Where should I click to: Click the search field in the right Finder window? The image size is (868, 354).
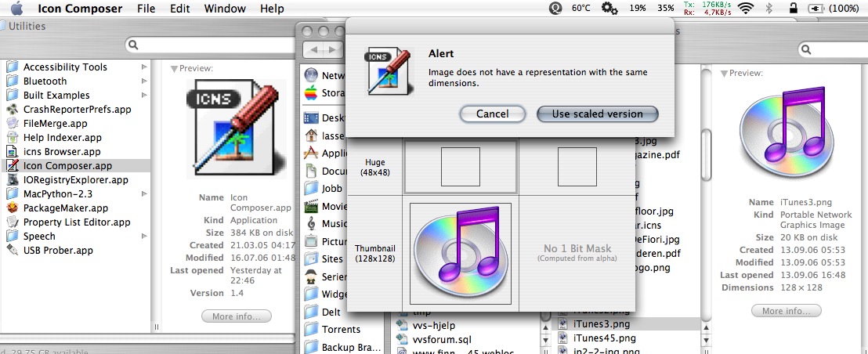(x=833, y=49)
